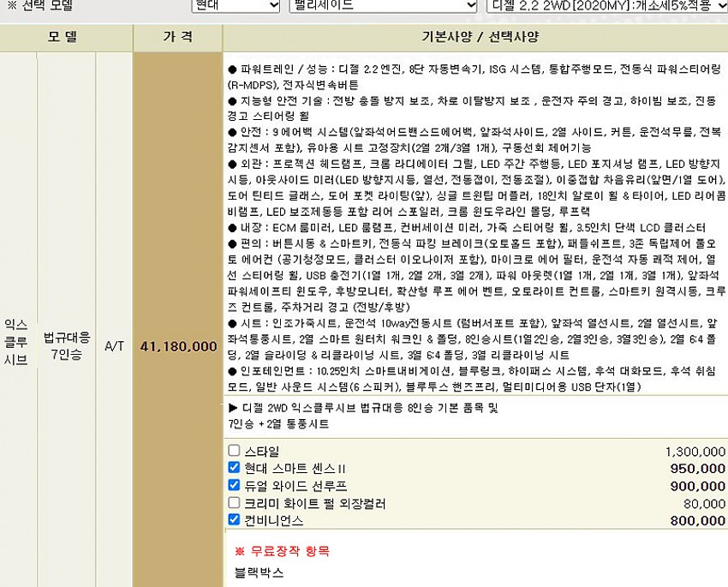Click the red 무료장착 항목 heading
This screenshot has width=728, height=587.
282,551
